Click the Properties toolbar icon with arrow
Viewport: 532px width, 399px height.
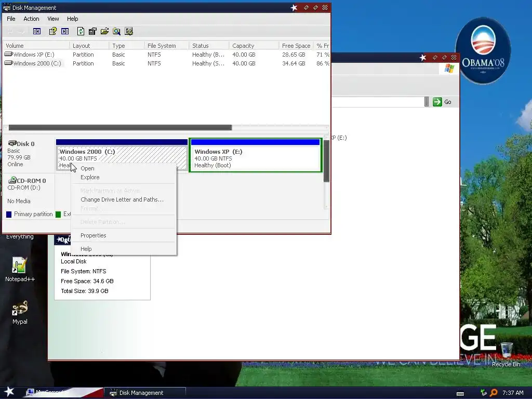pos(92,32)
